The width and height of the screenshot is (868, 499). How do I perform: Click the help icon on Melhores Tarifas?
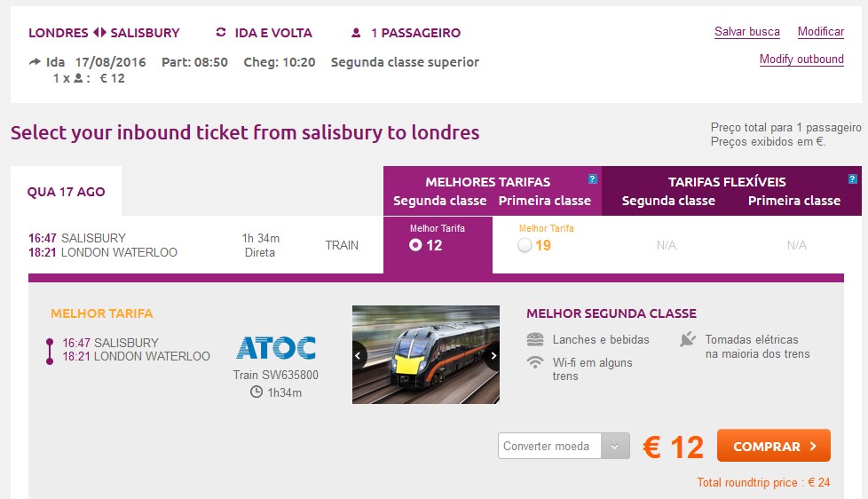593,178
